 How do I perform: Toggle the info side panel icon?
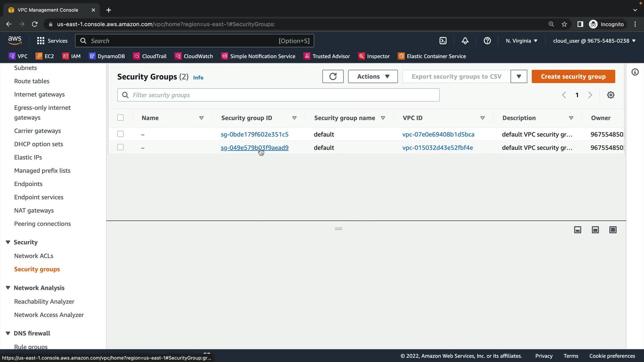coord(635,72)
